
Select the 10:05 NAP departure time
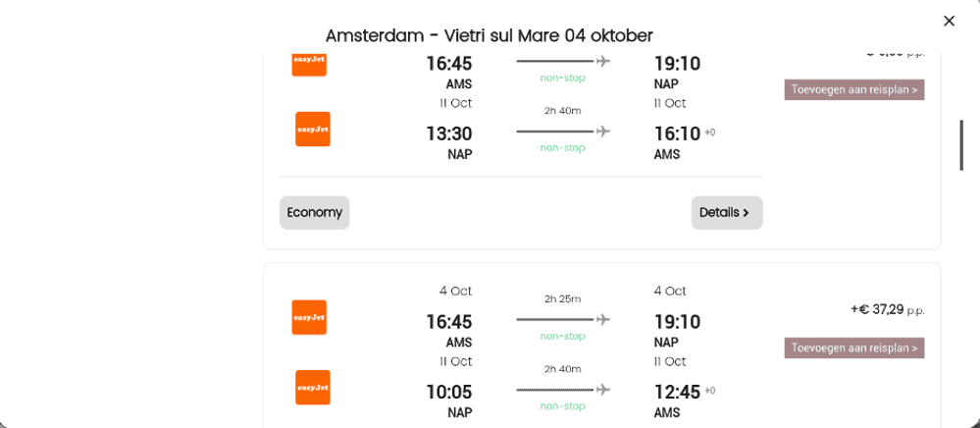(448, 393)
